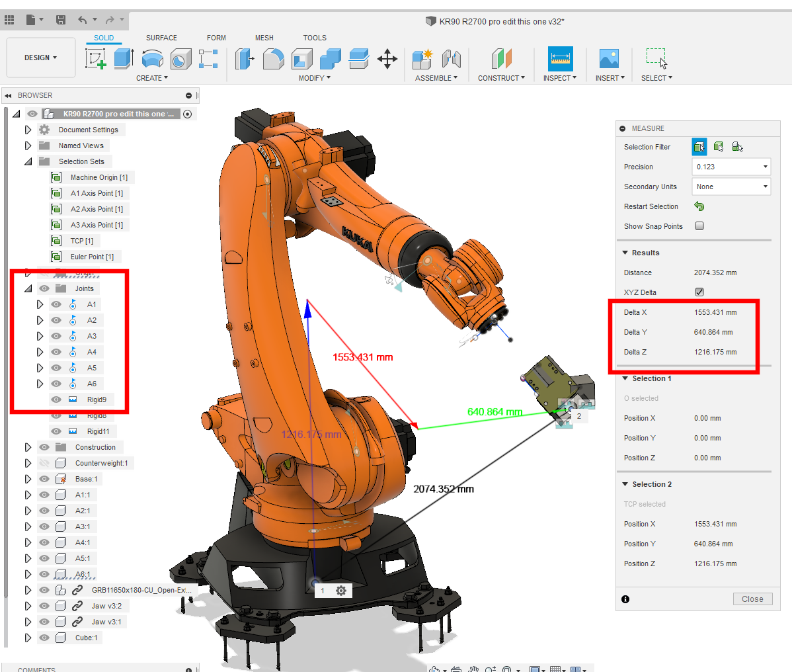The width and height of the screenshot is (792, 672).
Task: Toggle visibility of the Joints folder
Action: [x=44, y=288]
